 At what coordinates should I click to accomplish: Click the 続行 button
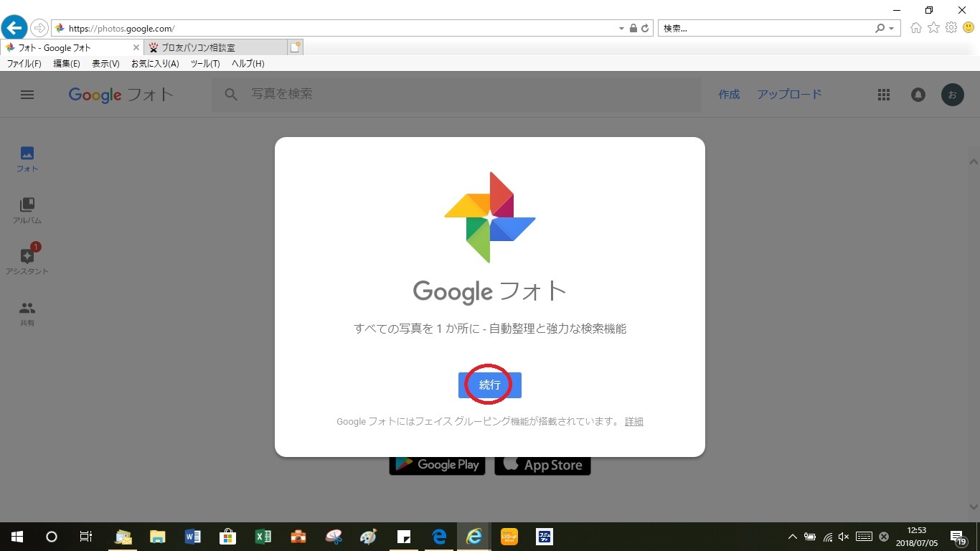pyautogui.click(x=490, y=385)
